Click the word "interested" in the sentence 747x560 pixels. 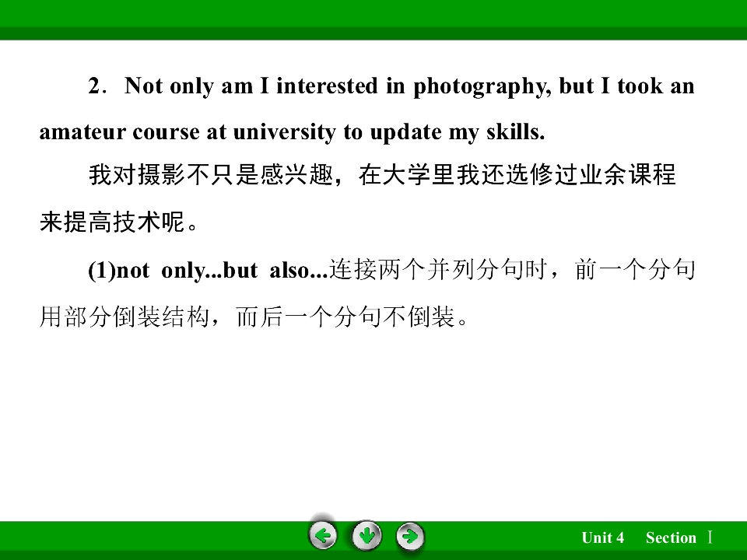[328, 86]
